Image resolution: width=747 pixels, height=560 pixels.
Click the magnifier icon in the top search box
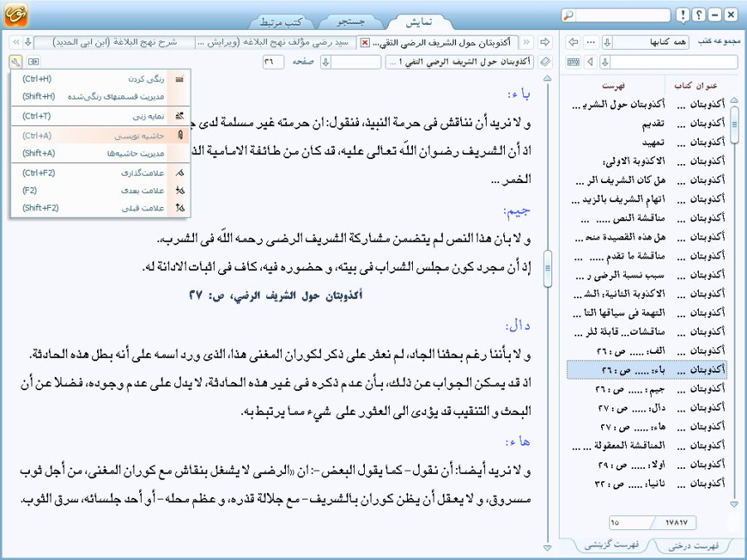(x=569, y=15)
